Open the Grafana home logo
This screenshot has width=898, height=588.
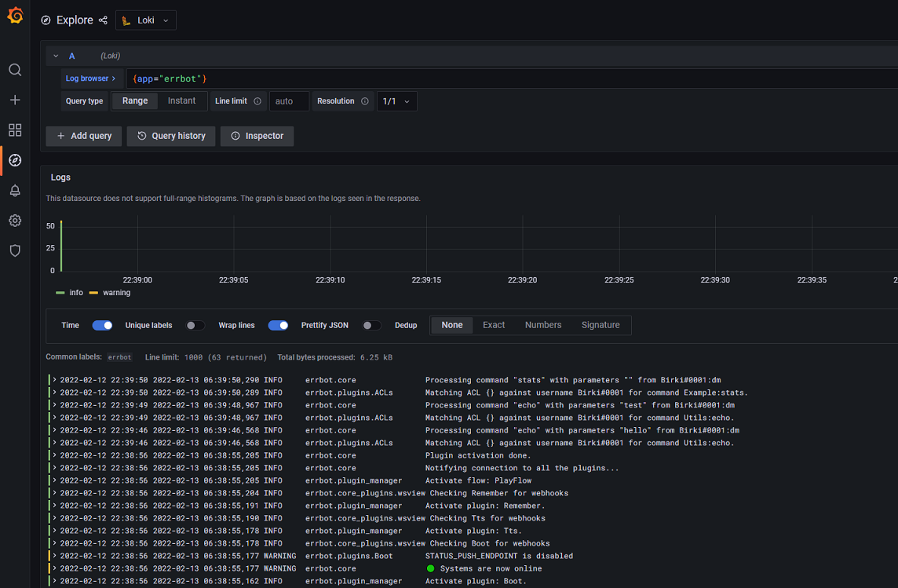16,16
